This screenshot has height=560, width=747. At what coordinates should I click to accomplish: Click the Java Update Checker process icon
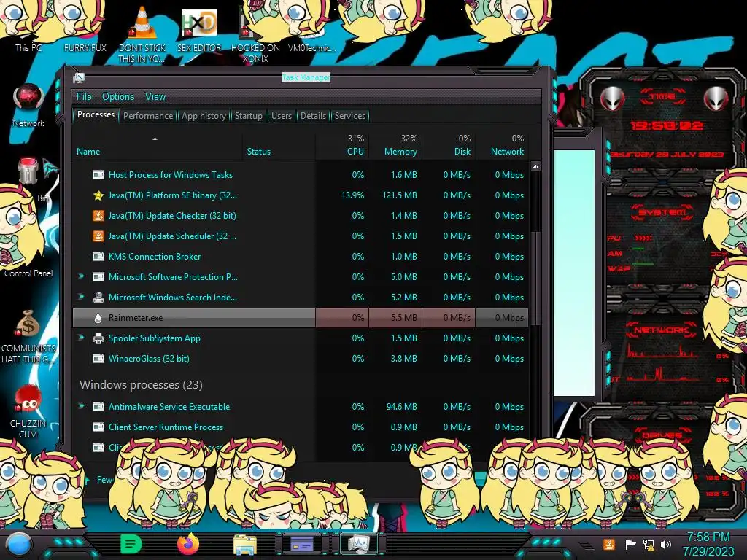[x=98, y=216]
